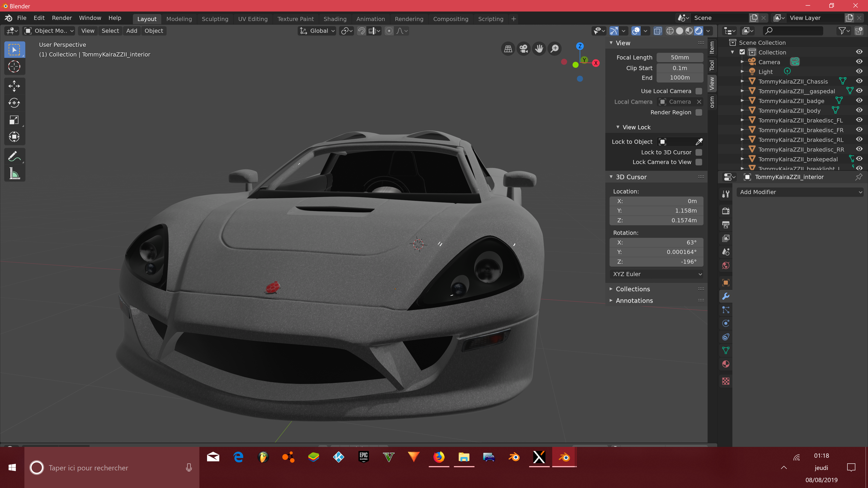Open the Object Mode dropdown
The width and height of the screenshot is (868, 488).
(49, 31)
